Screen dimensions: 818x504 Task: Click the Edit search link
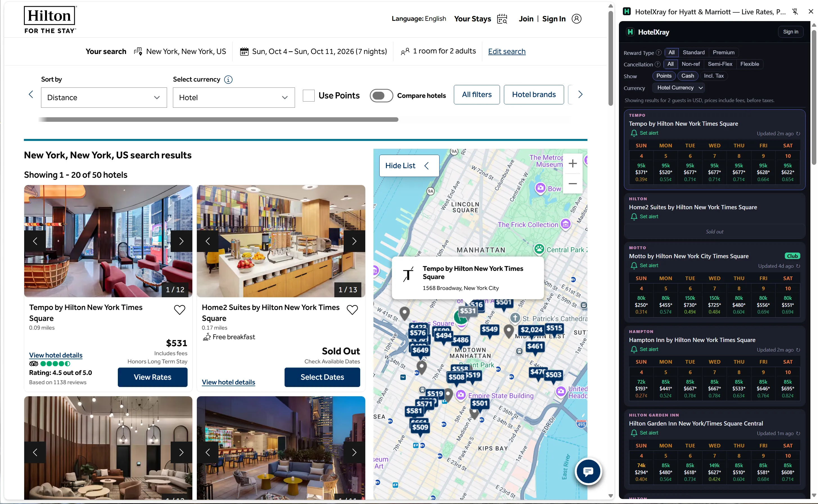pos(506,51)
